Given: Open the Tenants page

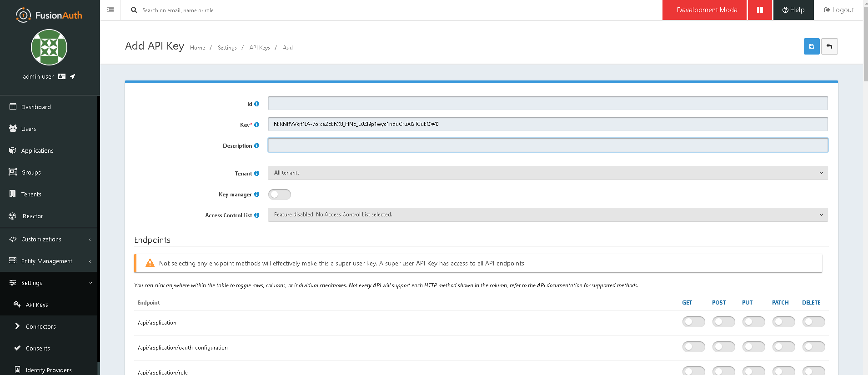Looking at the screenshot, I should 49,194.
